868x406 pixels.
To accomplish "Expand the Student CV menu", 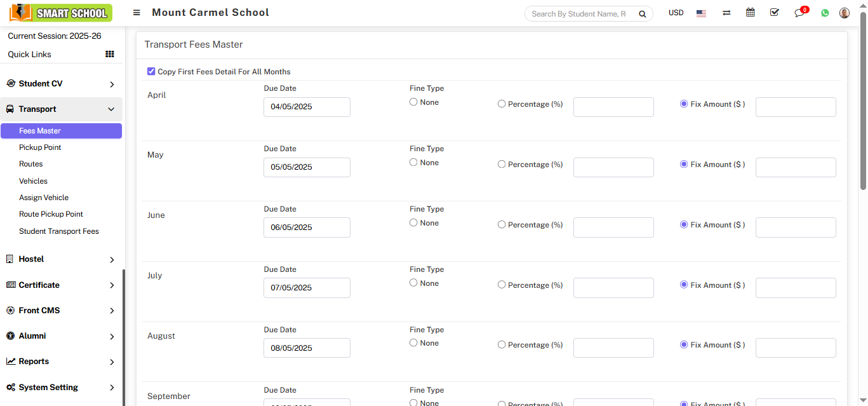I will [x=61, y=84].
